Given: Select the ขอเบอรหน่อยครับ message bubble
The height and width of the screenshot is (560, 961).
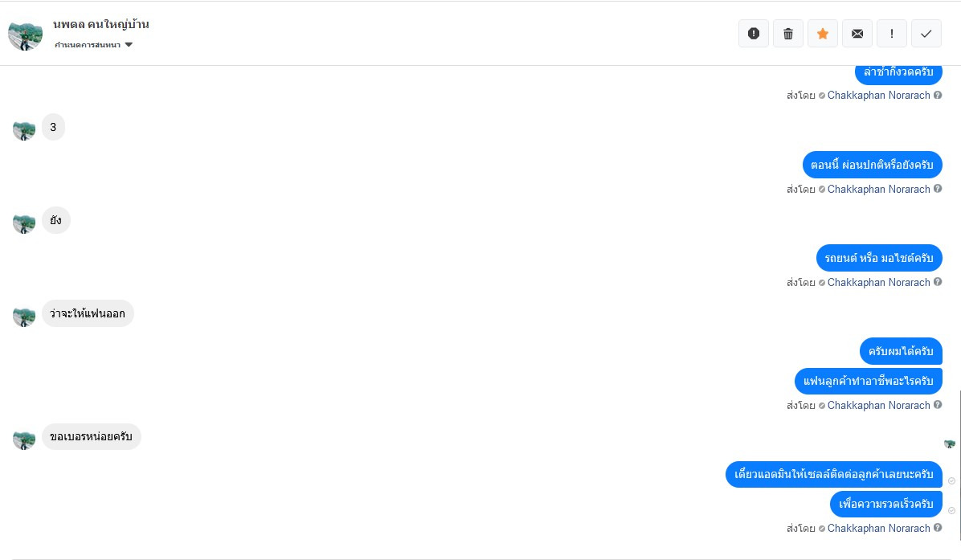Looking at the screenshot, I should point(91,437).
